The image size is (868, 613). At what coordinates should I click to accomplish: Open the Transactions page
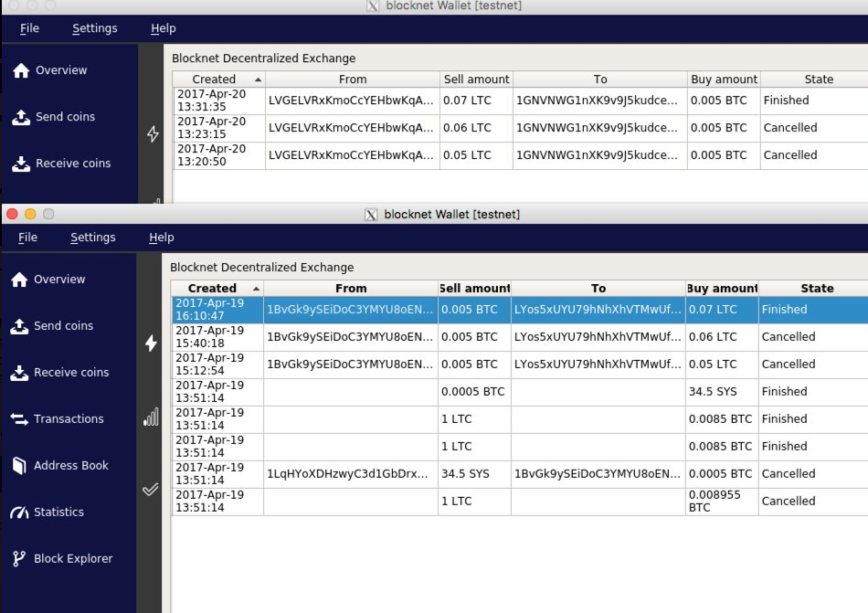coord(57,418)
